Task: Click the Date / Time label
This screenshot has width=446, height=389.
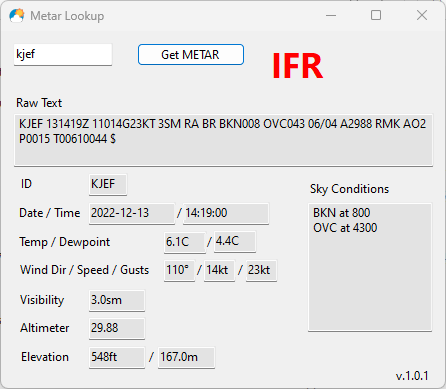Action: pos(50,213)
